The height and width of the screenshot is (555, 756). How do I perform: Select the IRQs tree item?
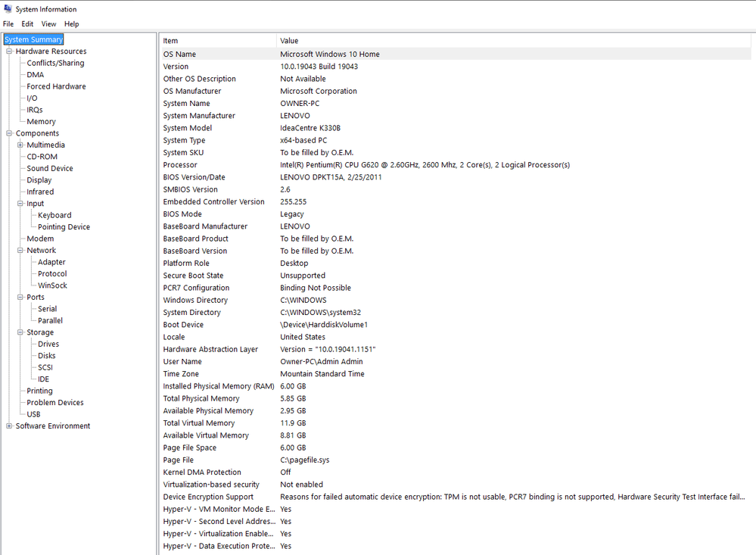pyautogui.click(x=35, y=110)
